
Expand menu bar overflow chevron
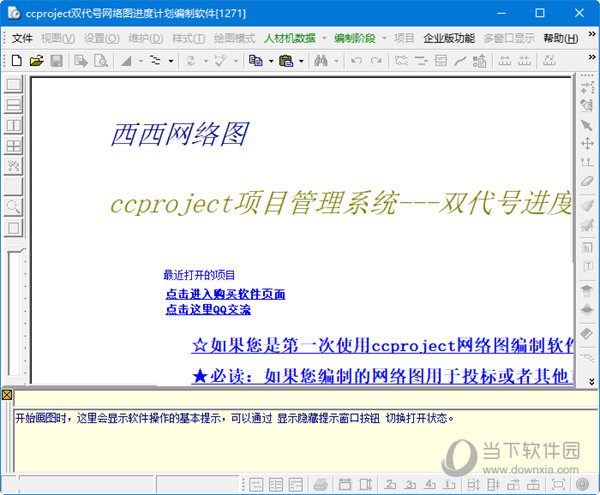click(x=592, y=34)
